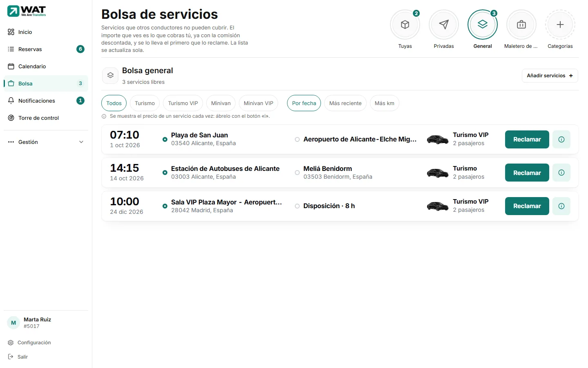The width and height of the screenshot is (588, 368).
Task: Click the car image in the 07:10 row
Action: (437, 139)
